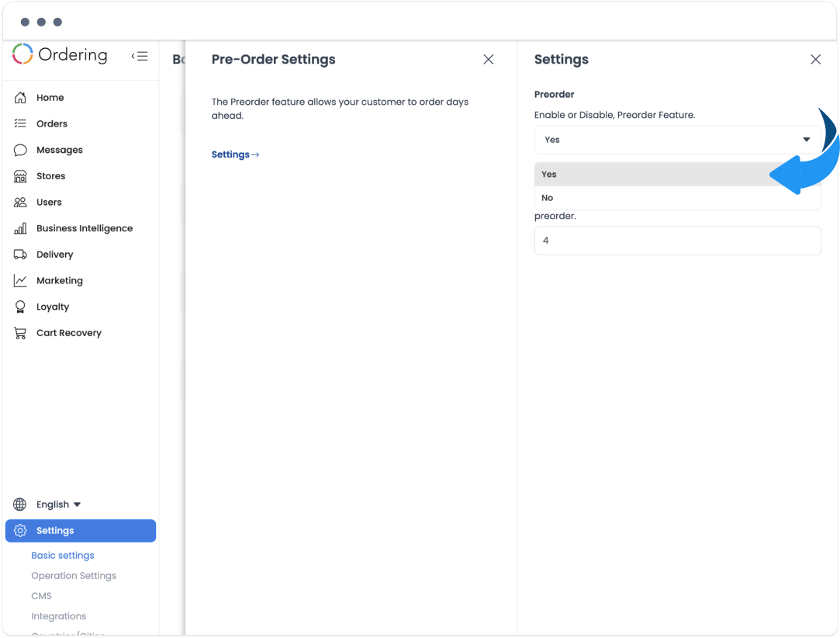Image resolution: width=840 pixels, height=638 pixels.
Task: Collapse the sidebar menu icon
Action: (140, 56)
